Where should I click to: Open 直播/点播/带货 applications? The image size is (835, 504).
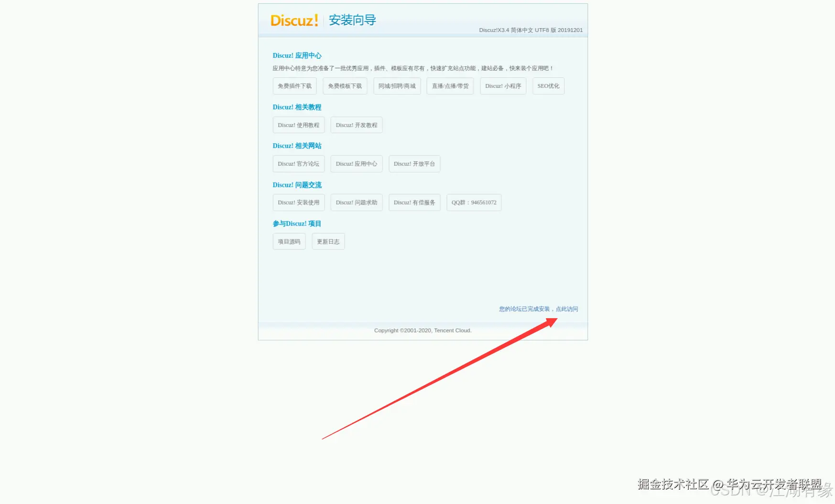[450, 86]
